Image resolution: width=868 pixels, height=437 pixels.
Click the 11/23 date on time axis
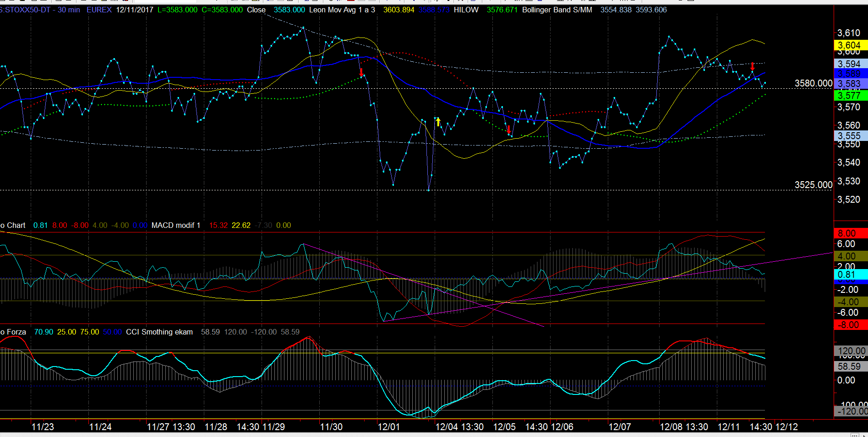[x=43, y=427]
